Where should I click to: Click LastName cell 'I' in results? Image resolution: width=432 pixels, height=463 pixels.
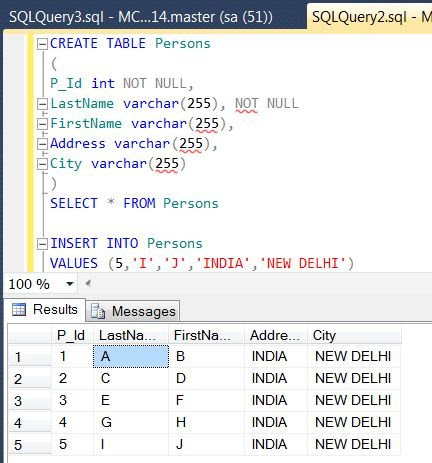[x=131, y=444]
